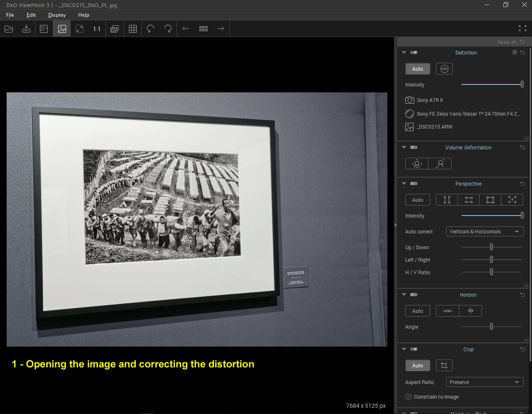The image size is (532, 414).
Task: Toggle the Distortion correction switch
Action: pyautogui.click(x=414, y=52)
